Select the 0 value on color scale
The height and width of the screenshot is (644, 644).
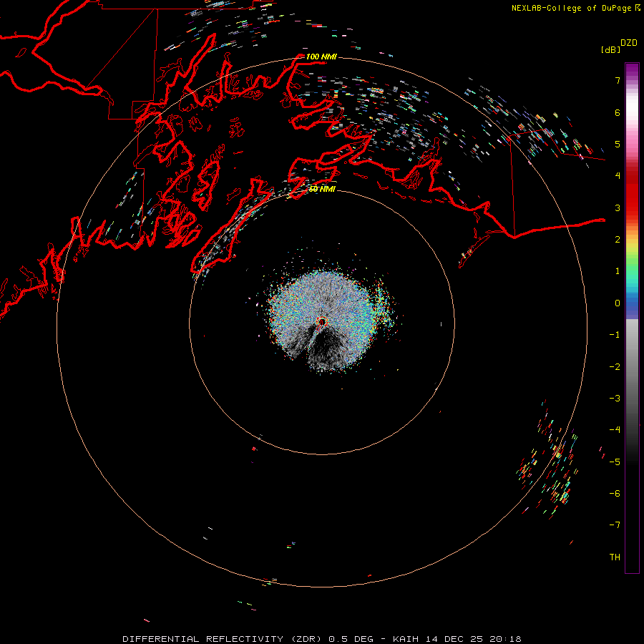[x=618, y=303]
